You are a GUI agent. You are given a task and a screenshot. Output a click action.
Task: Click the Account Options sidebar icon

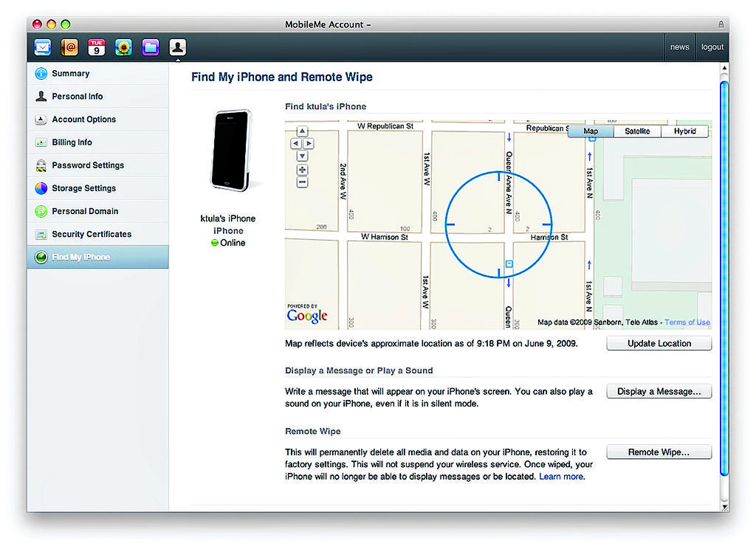(41, 119)
